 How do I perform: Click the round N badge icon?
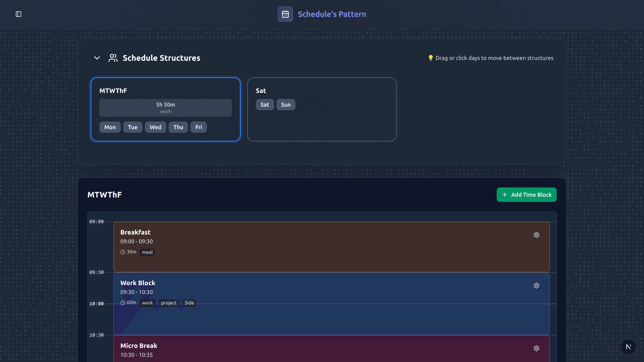tap(628, 347)
